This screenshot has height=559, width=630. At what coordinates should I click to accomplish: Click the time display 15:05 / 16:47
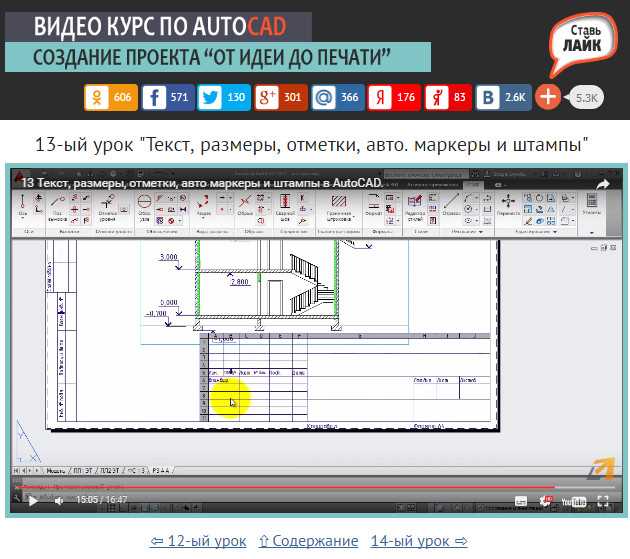pyautogui.click(x=101, y=500)
